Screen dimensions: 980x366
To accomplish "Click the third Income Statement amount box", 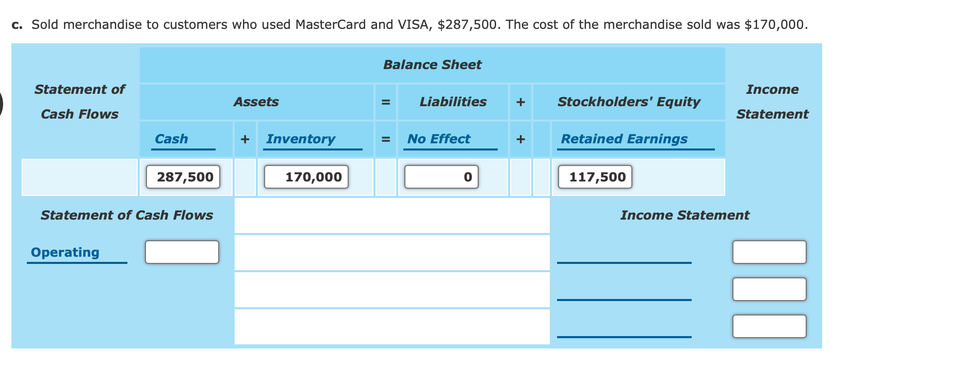I will [x=769, y=326].
